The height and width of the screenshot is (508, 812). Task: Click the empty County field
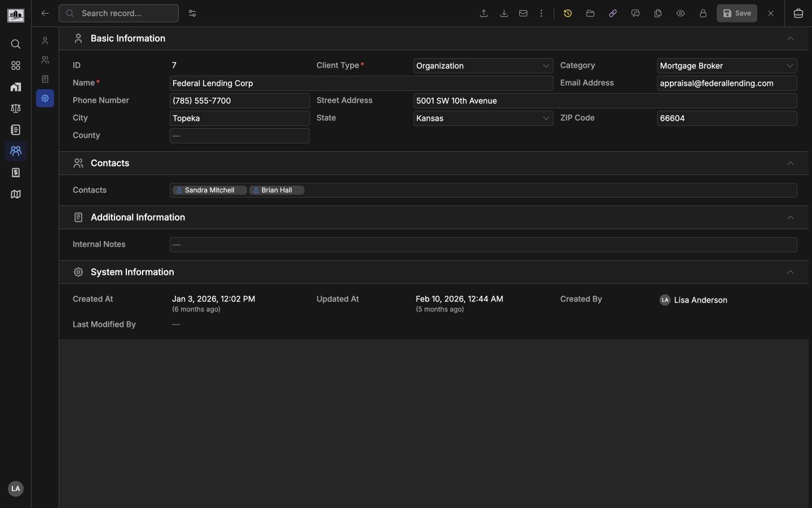(240, 136)
